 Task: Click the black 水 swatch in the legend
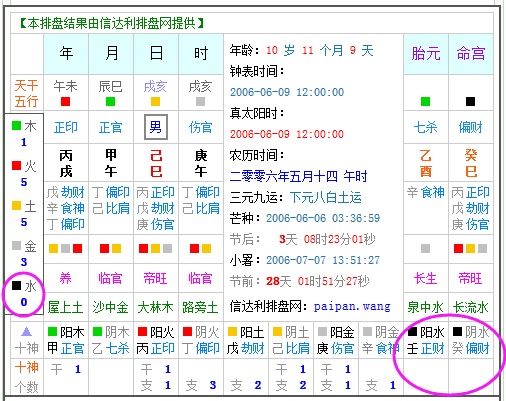tap(16, 285)
